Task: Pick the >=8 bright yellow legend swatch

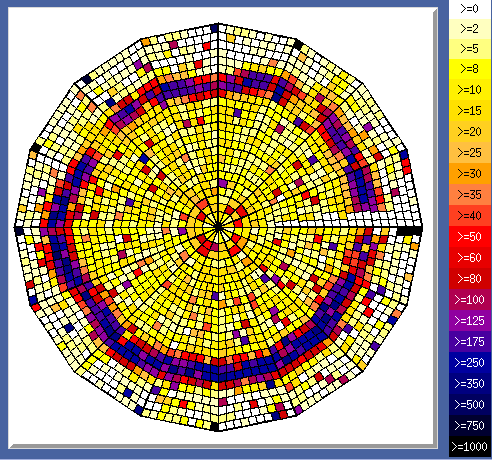Action: tap(470, 69)
